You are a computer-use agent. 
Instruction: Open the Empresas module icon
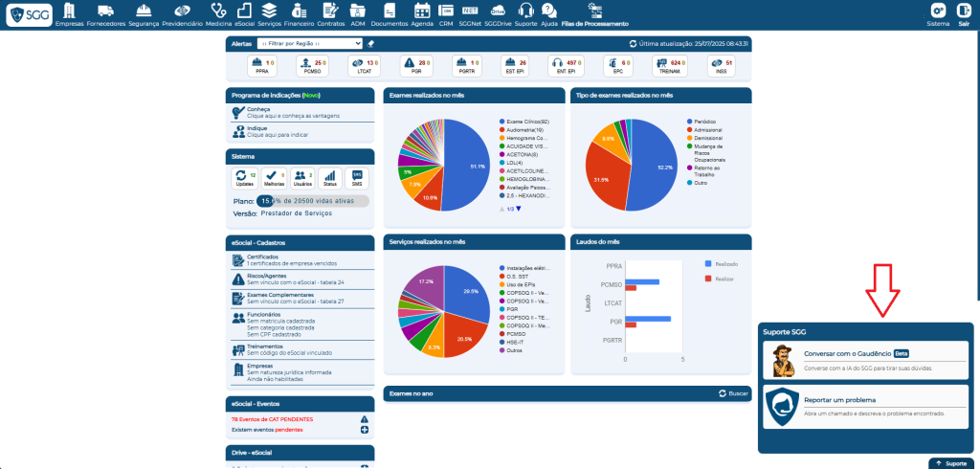click(70, 12)
